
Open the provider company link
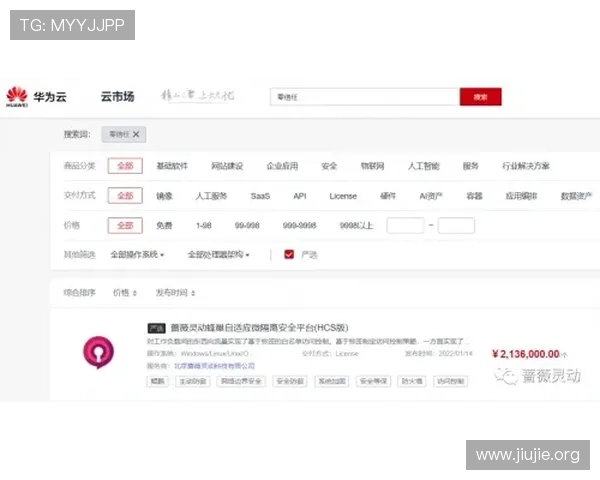(x=214, y=366)
